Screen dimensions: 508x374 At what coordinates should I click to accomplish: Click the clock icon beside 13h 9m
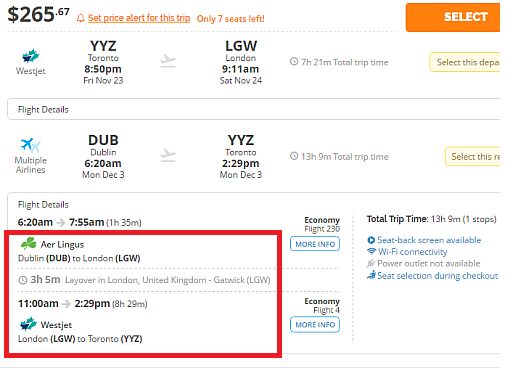[294, 156]
